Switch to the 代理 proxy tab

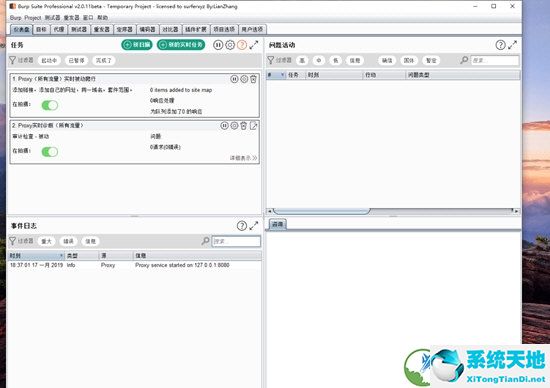tap(59, 29)
